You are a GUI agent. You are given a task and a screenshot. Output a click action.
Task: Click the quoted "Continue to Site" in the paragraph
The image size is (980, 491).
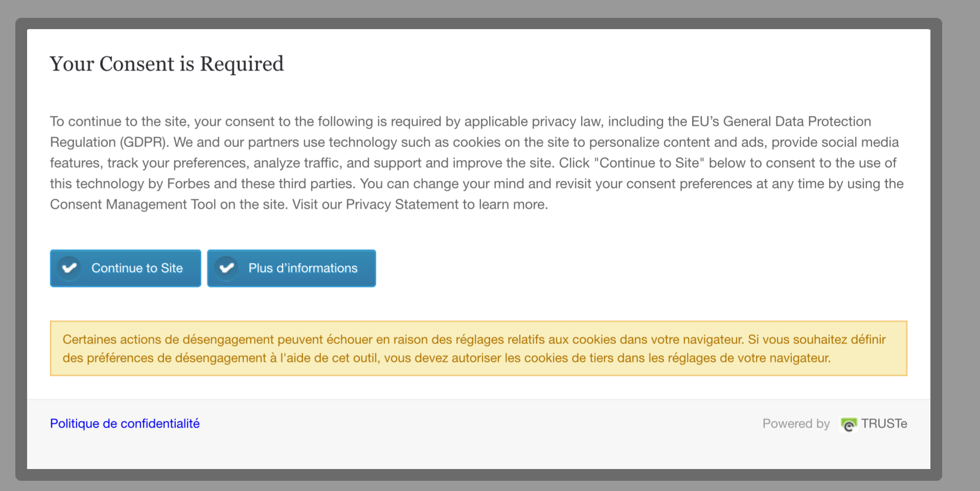pyautogui.click(x=649, y=163)
